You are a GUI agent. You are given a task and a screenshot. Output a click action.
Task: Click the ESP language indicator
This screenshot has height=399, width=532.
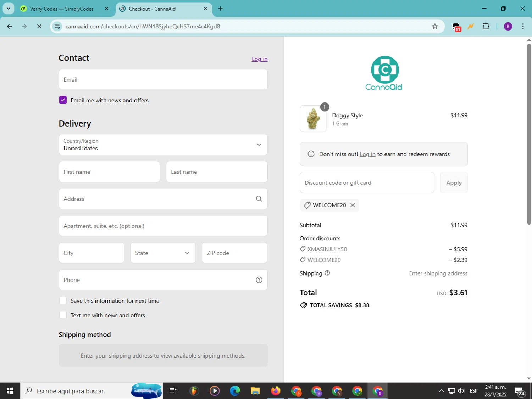pos(473,391)
